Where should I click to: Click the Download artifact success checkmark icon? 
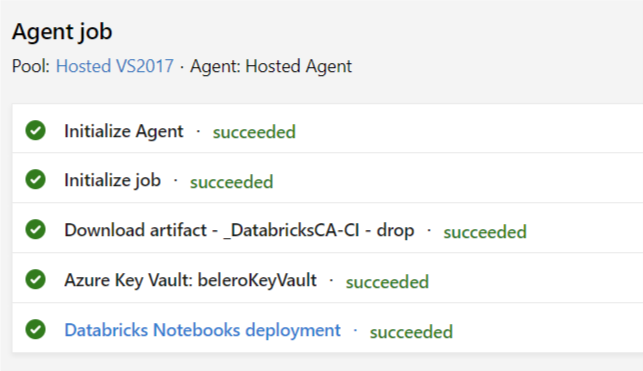pyautogui.click(x=36, y=229)
